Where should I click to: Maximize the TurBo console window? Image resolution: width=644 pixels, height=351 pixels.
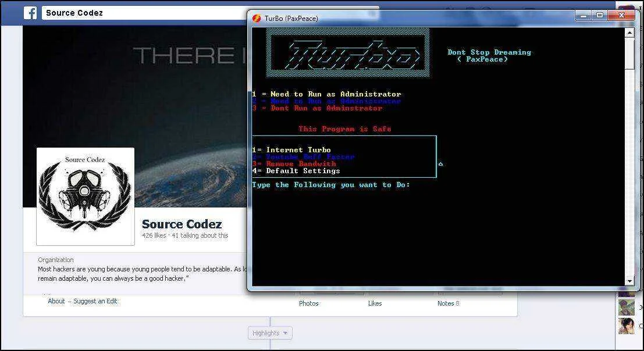(600, 15)
